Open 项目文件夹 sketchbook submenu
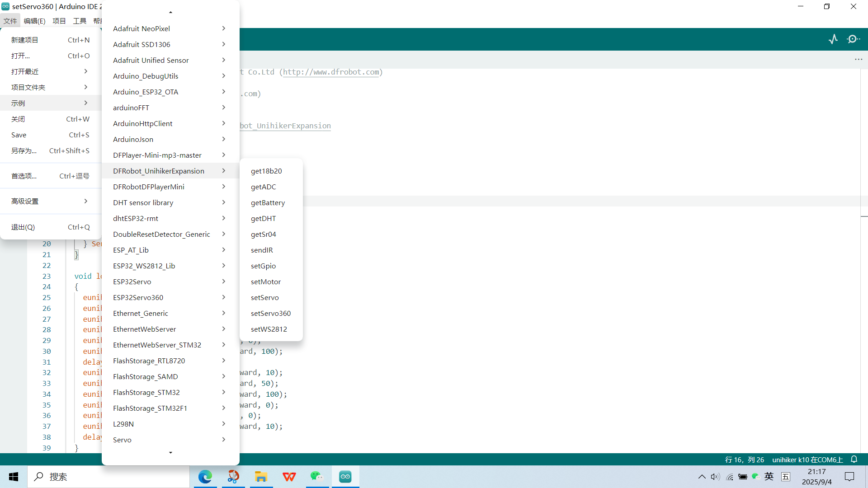868x488 pixels. click(51, 87)
